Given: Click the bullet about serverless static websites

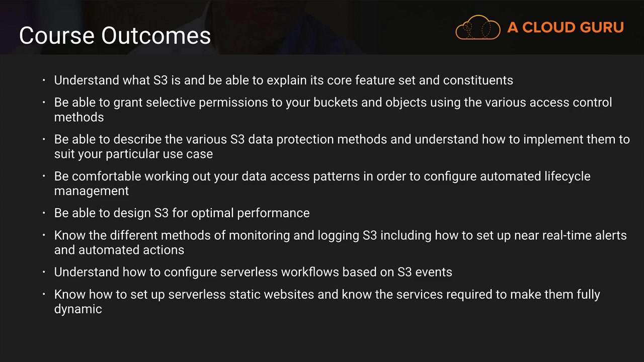Looking at the screenshot, I should [327, 294].
